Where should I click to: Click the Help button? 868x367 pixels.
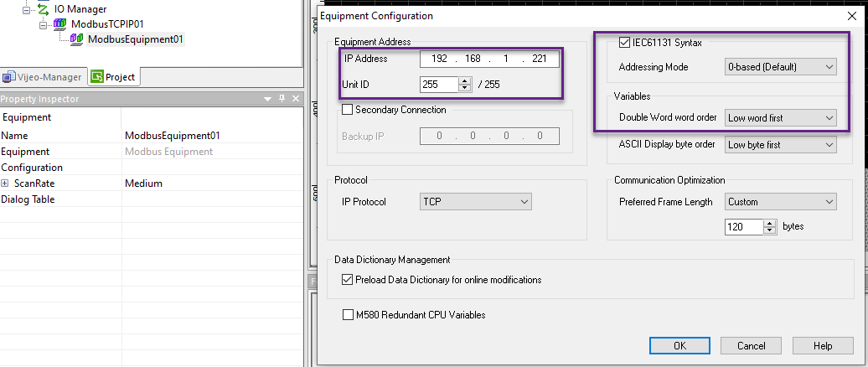(x=823, y=346)
